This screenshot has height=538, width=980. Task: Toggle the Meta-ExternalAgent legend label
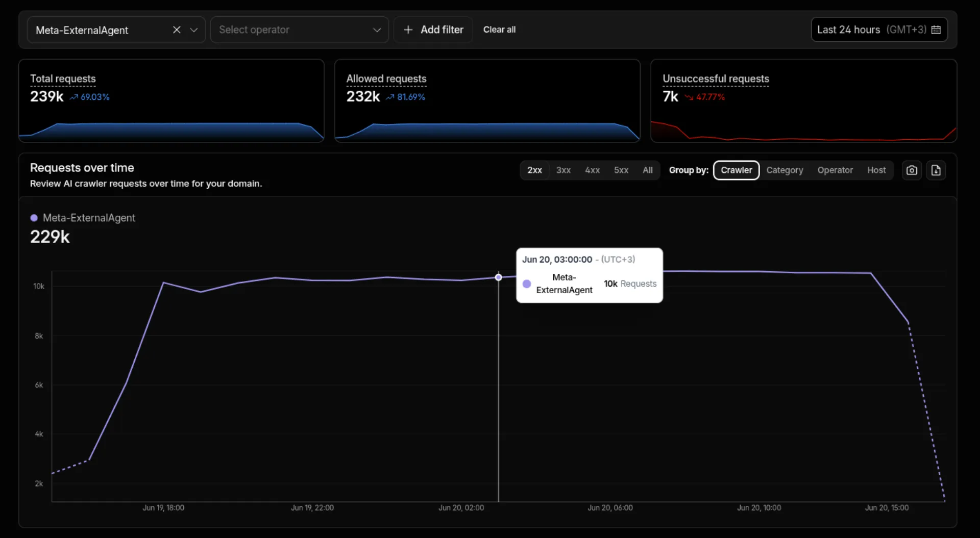[x=89, y=218]
